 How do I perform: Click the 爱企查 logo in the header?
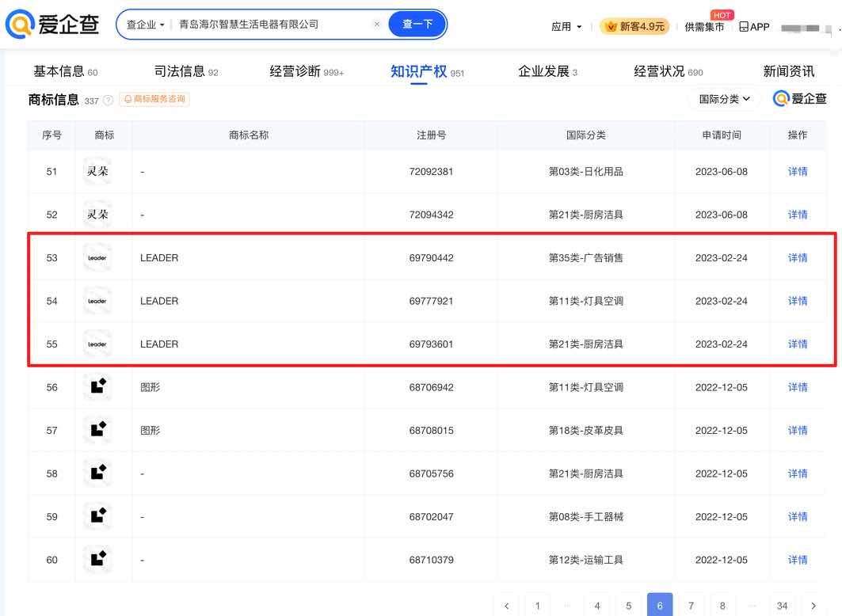[52, 25]
